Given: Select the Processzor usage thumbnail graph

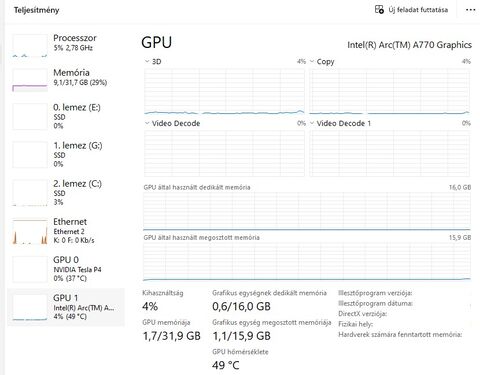Looking at the screenshot, I should (30, 46).
